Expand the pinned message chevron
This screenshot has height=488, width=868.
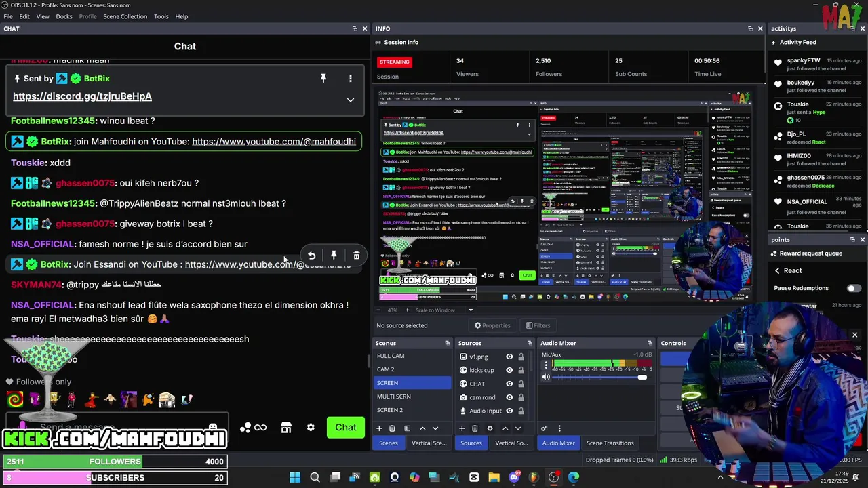(x=350, y=100)
